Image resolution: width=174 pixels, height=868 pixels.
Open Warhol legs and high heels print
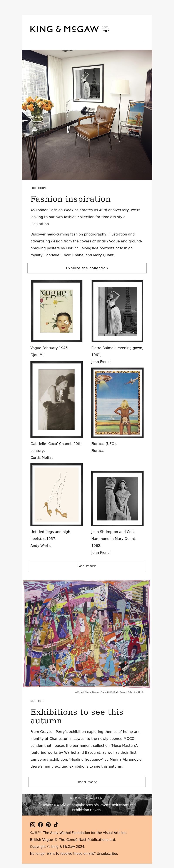click(x=56, y=495)
